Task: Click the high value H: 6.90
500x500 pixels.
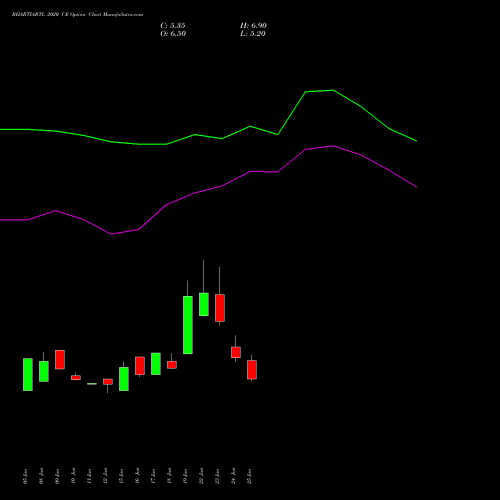Action: [x=253, y=26]
